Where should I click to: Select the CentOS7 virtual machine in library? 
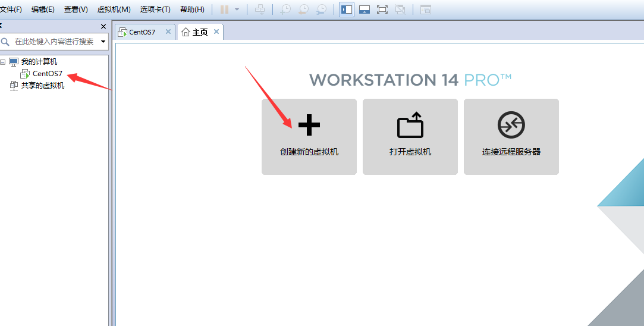[x=47, y=74]
